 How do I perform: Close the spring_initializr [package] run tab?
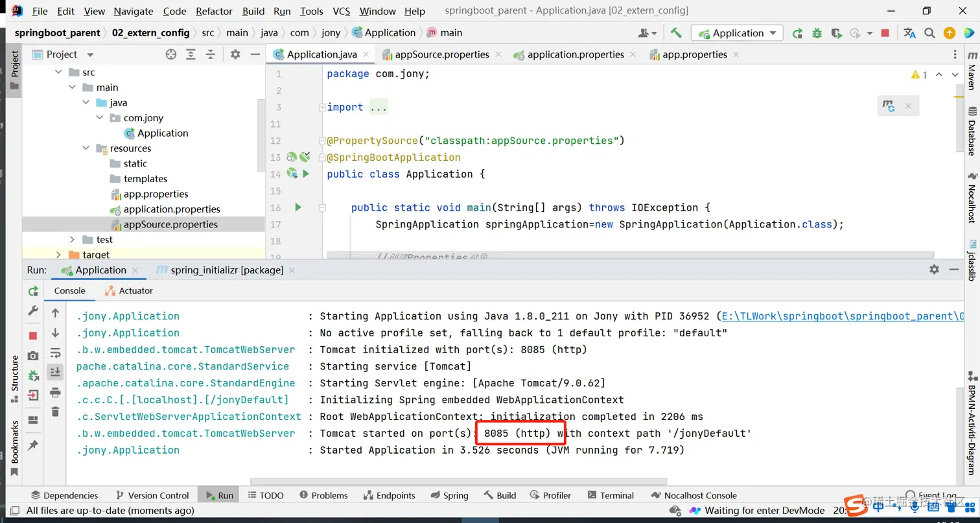coord(292,270)
